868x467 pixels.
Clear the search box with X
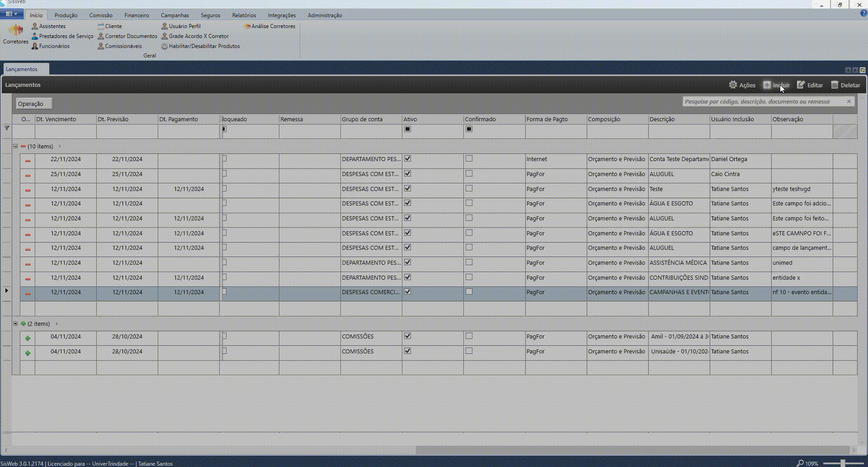[849, 101]
